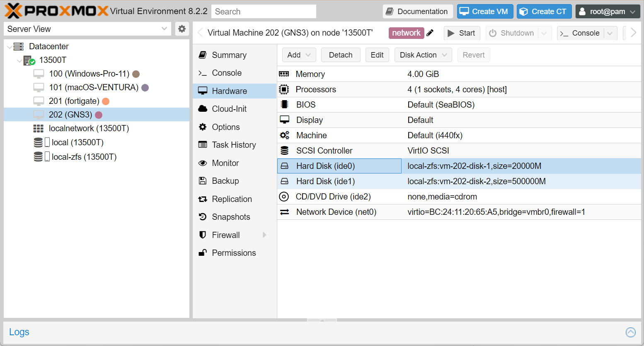
Task: Click the Start button
Action: [462, 33]
